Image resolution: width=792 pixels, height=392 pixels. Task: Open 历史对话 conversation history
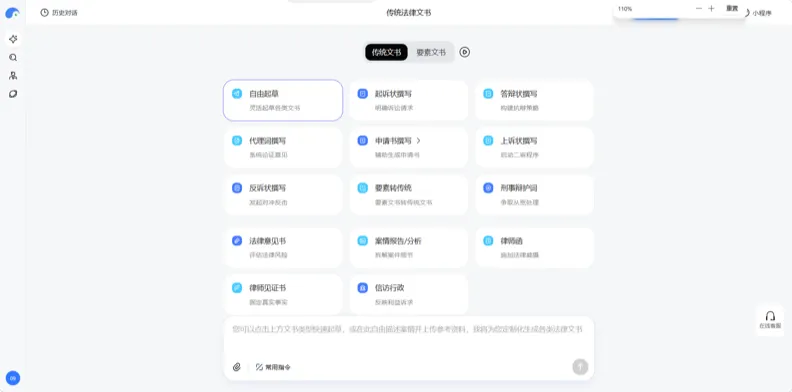(59, 13)
